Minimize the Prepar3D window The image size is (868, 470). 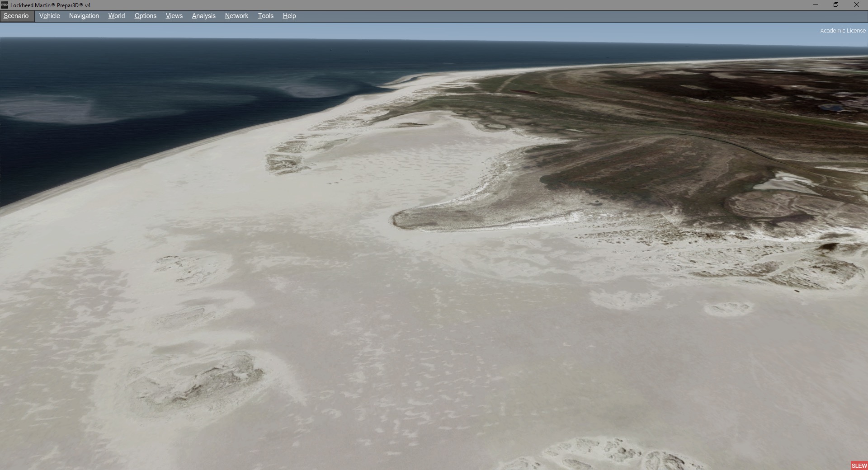click(x=816, y=5)
